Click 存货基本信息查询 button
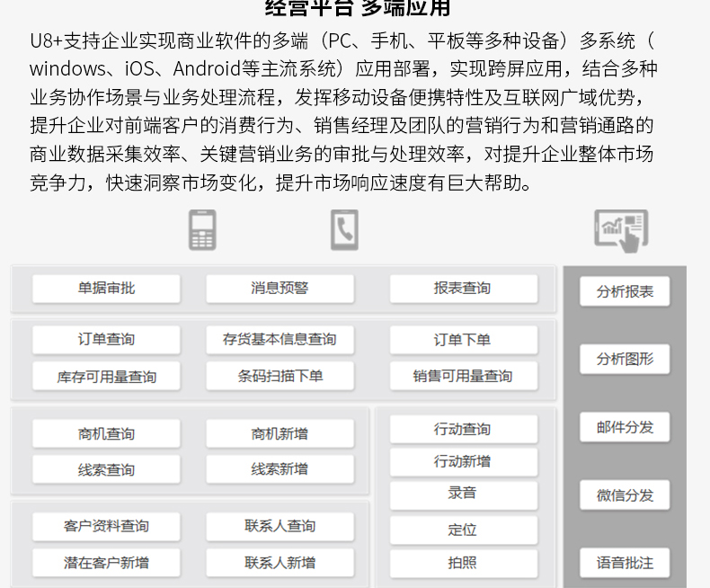Screen dimensions: 710x588 tap(280, 340)
